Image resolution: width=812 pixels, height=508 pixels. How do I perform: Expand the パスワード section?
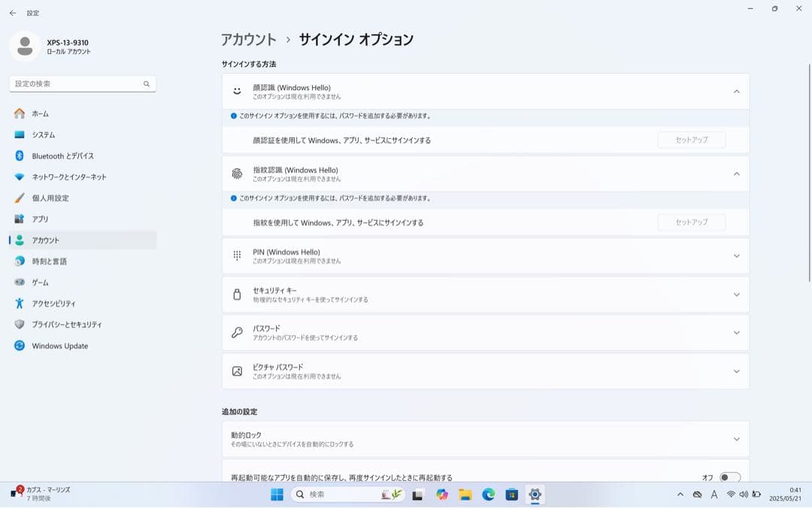737,332
